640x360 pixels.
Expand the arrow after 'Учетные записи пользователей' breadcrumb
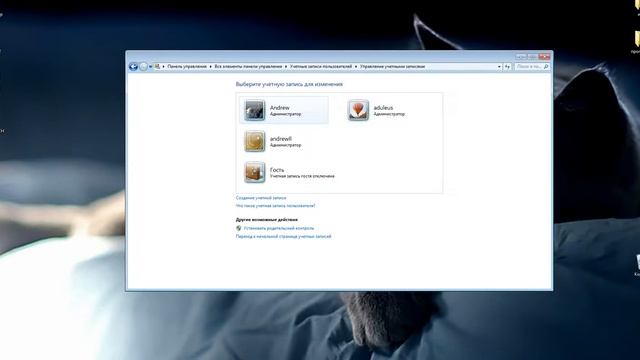[356, 67]
